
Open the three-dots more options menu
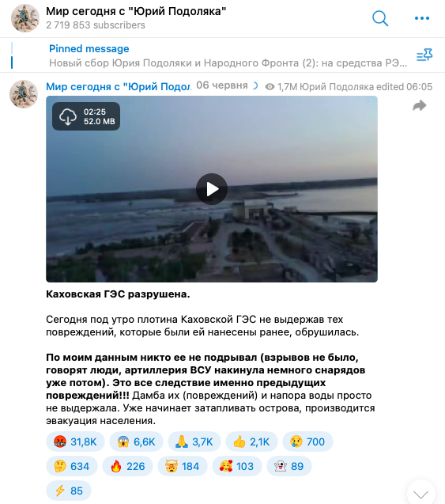422,18
